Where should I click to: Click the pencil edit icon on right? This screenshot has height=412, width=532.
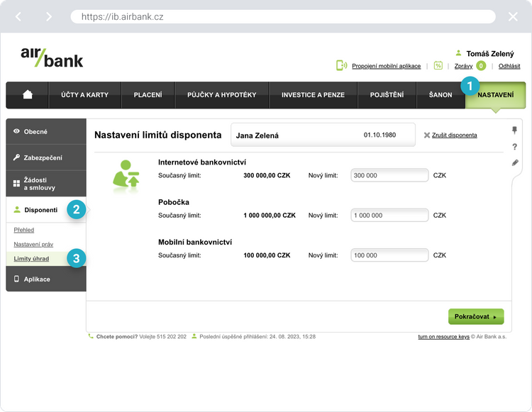(514, 163)
